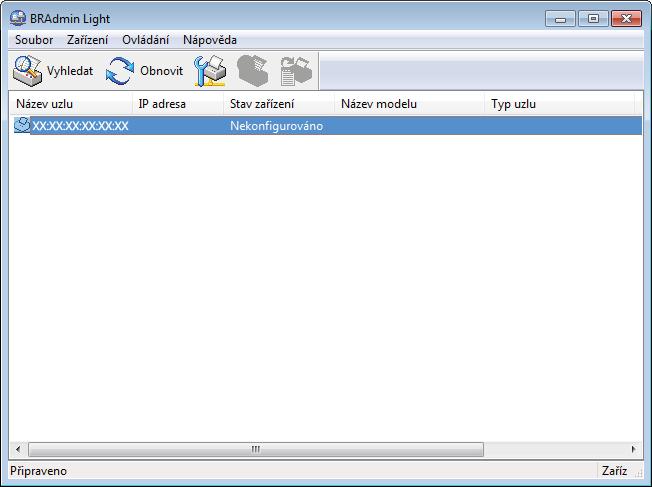Click the scrollbar left arrow
This screenshot has width=652, height=487.
(x=18, y=449)
